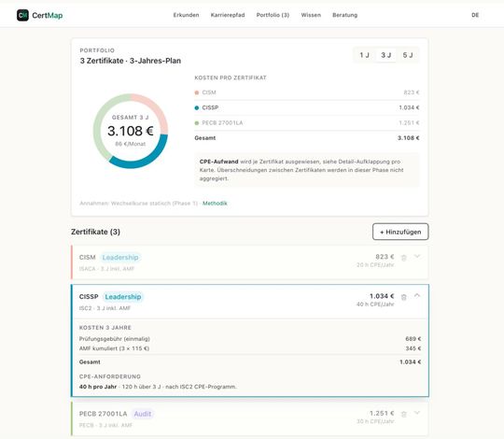This screenshot has height=439, width=504.
Task: Open the DE language switcher
Action: [475, 15]
